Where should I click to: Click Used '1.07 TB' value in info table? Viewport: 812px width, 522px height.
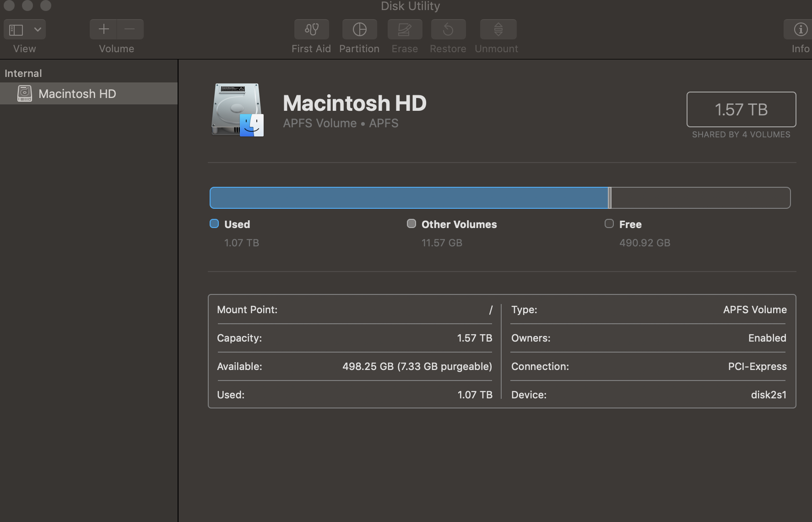coord(475,395)
